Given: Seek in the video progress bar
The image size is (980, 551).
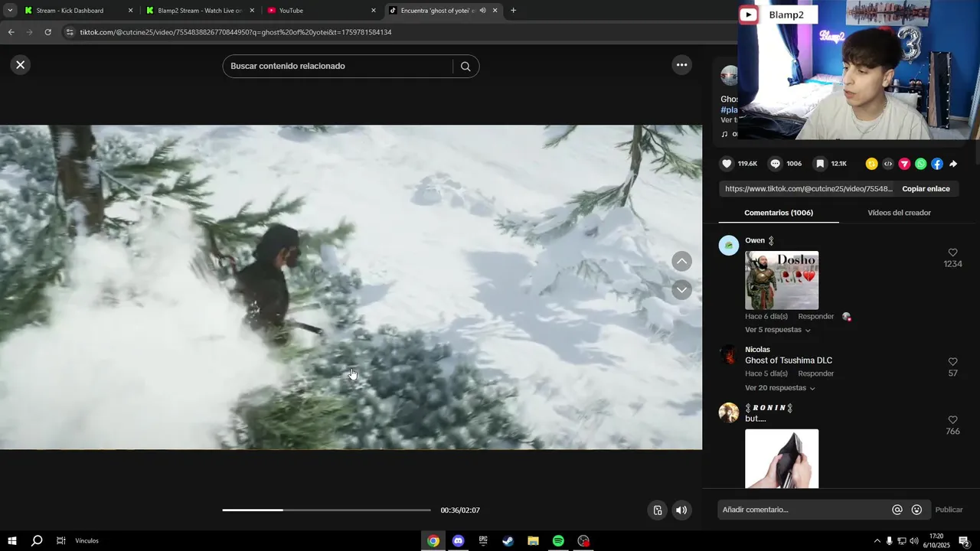Looking at the screenshot, I should pos(326,510).
